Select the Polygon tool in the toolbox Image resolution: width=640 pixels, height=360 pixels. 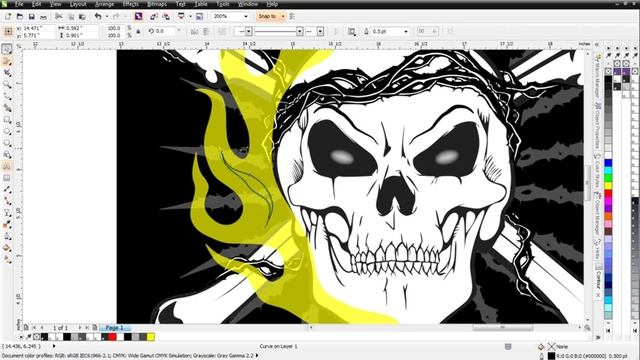[7, 143]
